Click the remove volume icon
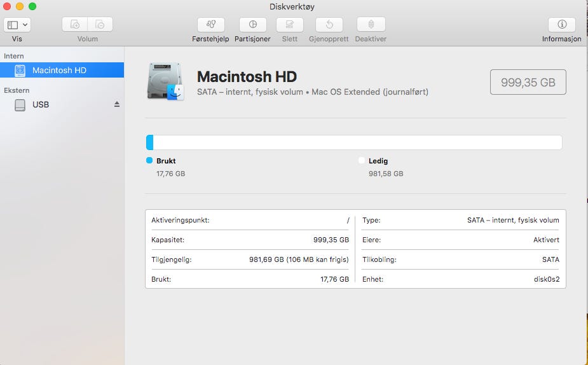 pos(100,24)
